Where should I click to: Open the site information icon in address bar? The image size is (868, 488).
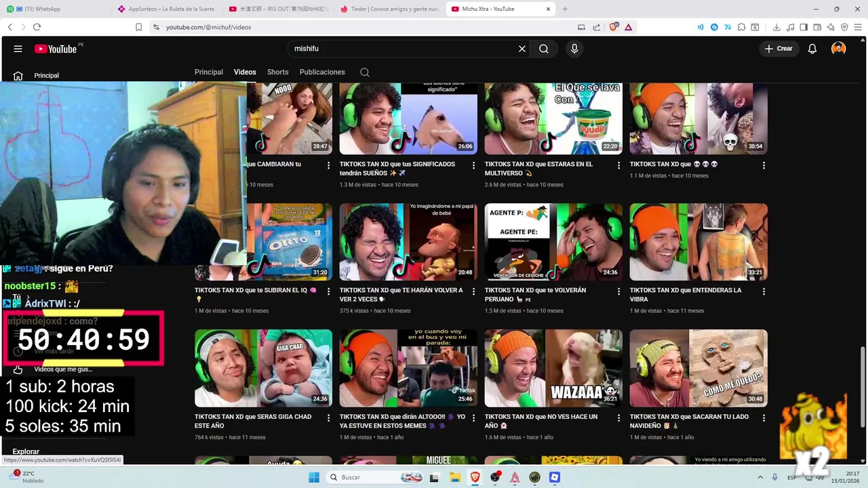tap(156, 27)
